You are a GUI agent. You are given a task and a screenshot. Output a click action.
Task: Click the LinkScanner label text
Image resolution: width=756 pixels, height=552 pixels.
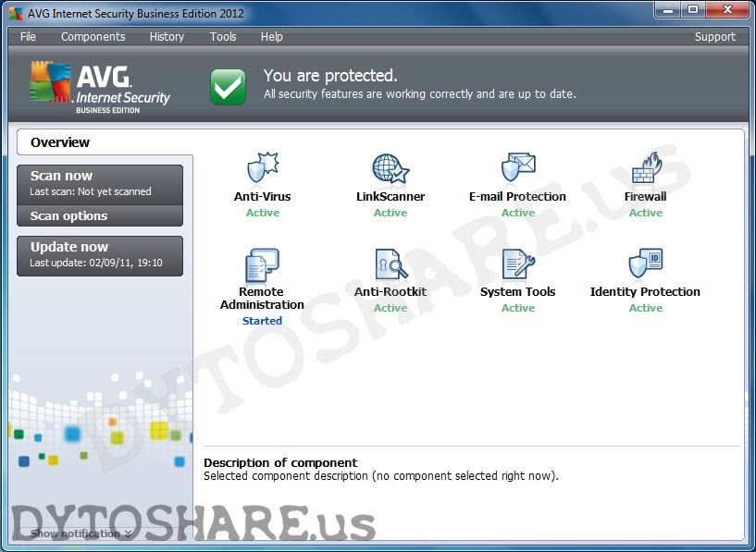(390, 197)
